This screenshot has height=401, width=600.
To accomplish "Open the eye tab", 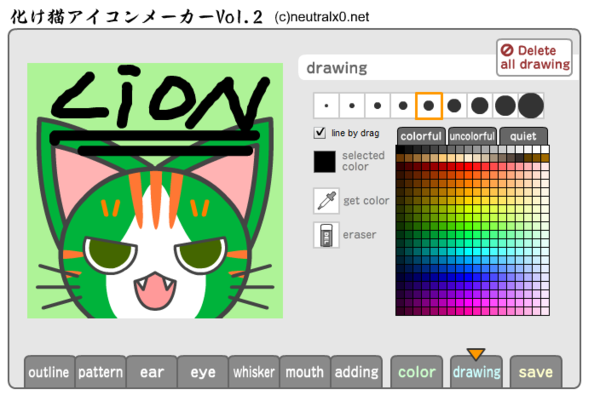I will (x=203, y=372).
